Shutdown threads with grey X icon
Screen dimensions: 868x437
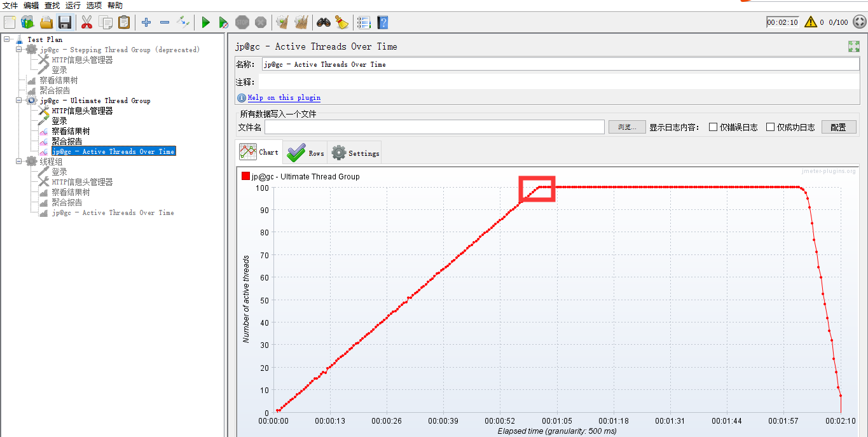261,22
